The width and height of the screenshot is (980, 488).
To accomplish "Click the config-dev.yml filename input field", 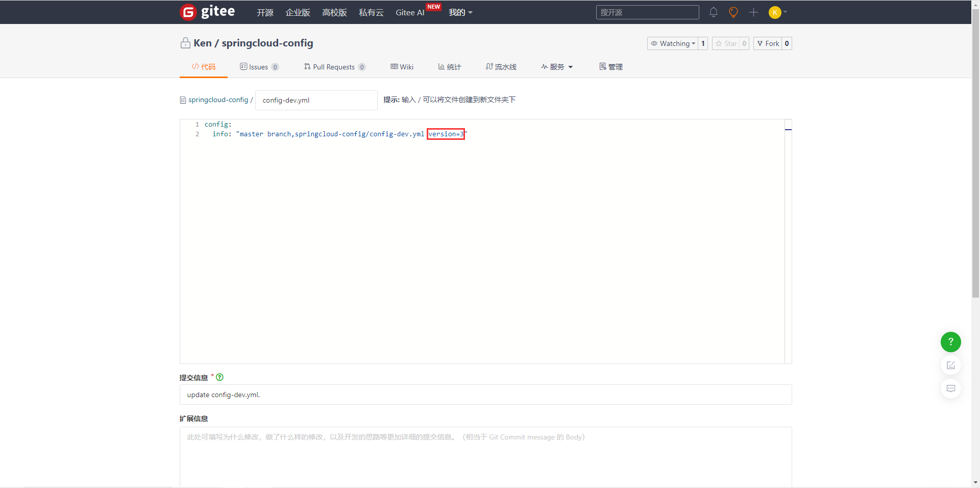I will coord(315,100).
